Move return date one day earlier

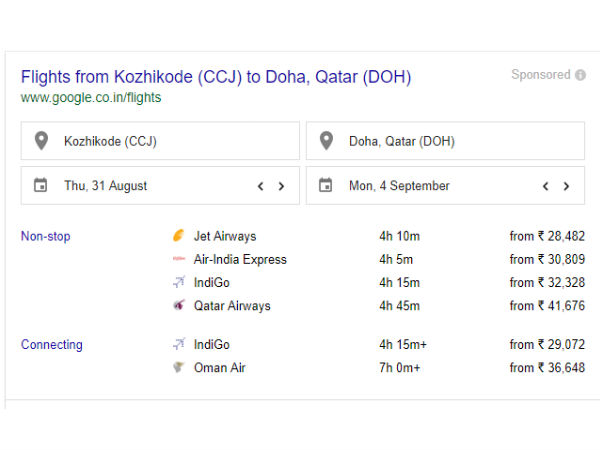pos(545,186)
